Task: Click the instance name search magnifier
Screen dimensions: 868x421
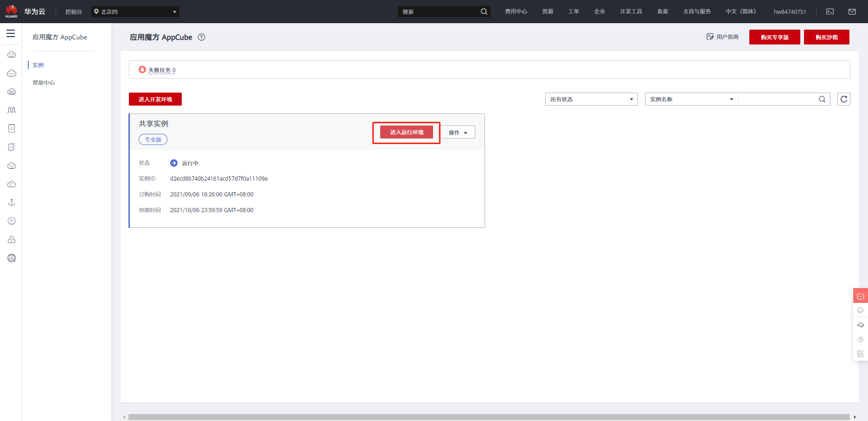Action: (x=822, y=99)
